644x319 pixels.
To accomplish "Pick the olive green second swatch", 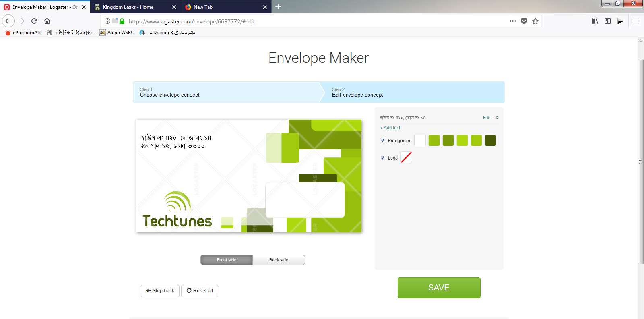I will (x=448, y=140).
